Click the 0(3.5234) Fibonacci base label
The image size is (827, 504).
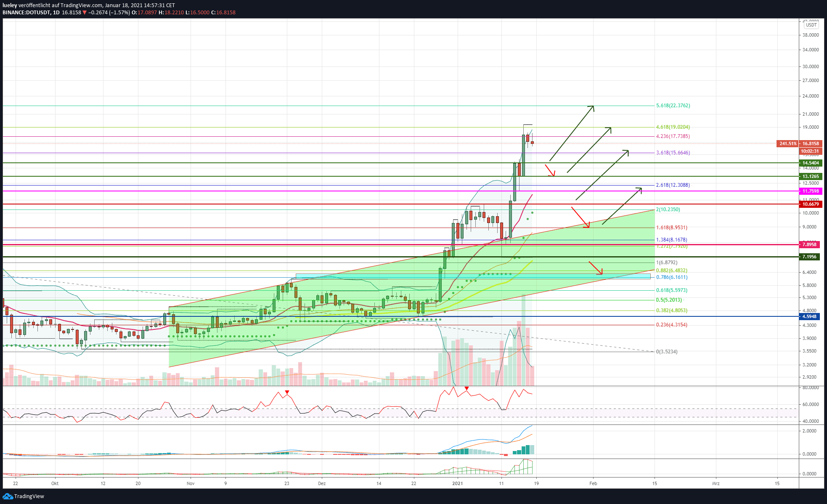pos(667,352)
